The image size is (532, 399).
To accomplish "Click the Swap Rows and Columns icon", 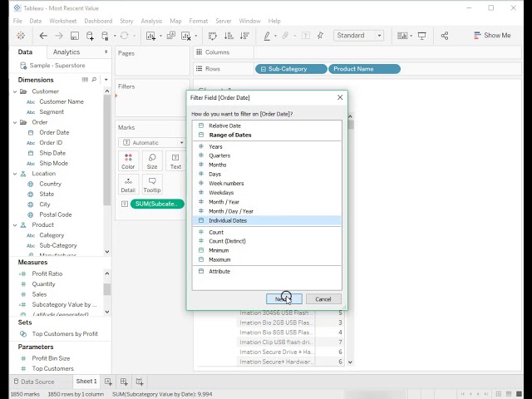I will 213,36.
